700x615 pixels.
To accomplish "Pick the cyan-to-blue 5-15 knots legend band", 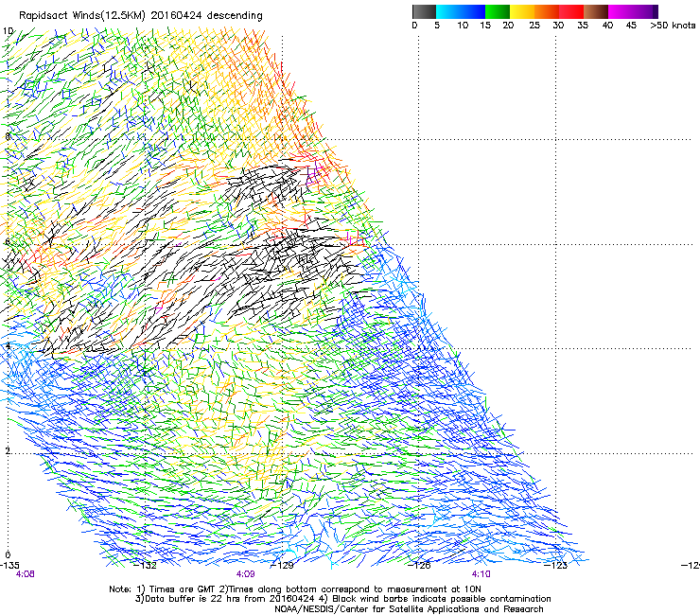I will click(461, 11).
